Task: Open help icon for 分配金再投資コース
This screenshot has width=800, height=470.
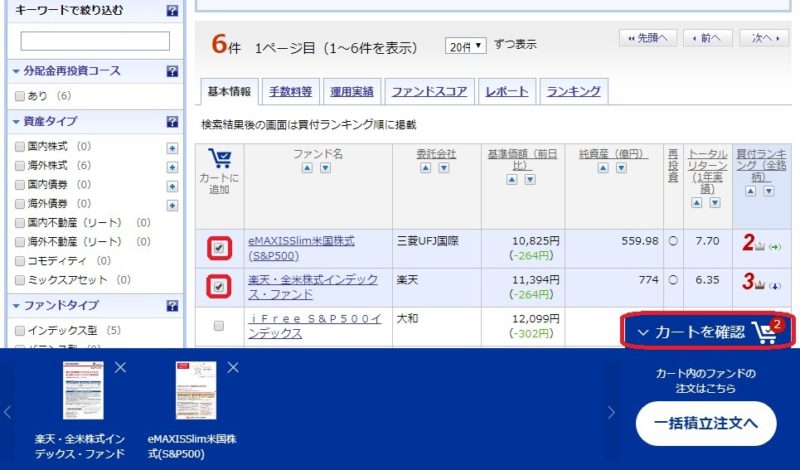Action: point(172,71)
